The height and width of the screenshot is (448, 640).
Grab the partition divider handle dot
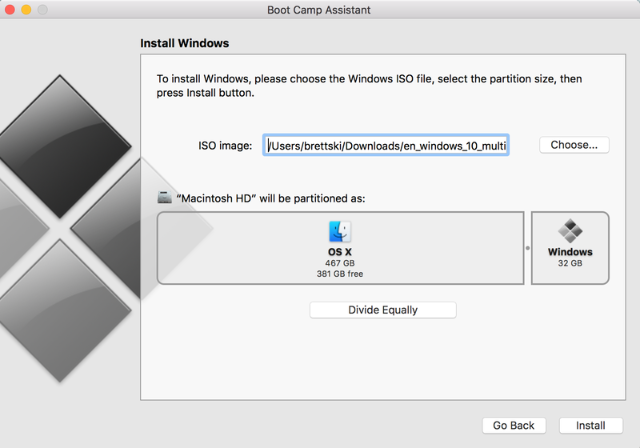tap(526, 248)
